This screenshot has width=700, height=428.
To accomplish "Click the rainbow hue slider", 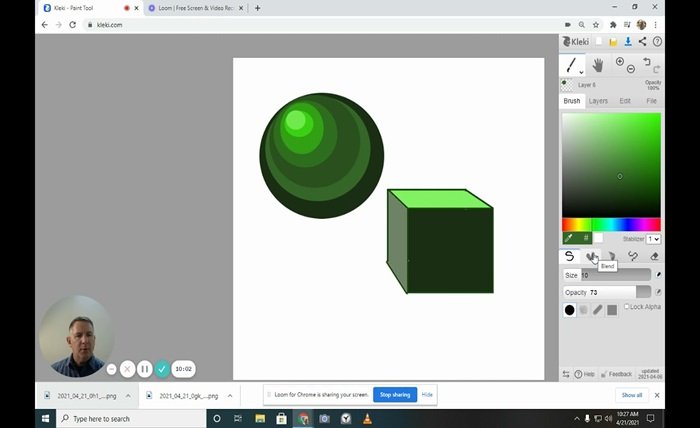I will coord(610,224).
